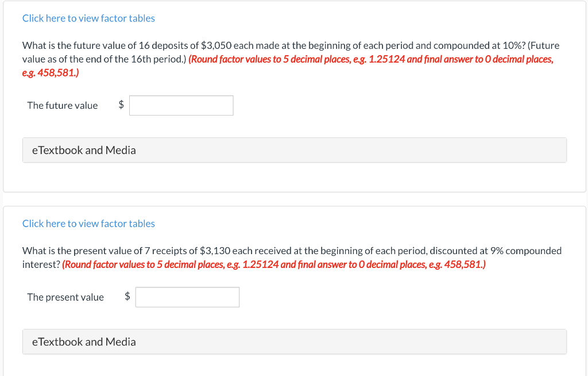Click the eTextbook and Media bar in question two

(294, 342)
